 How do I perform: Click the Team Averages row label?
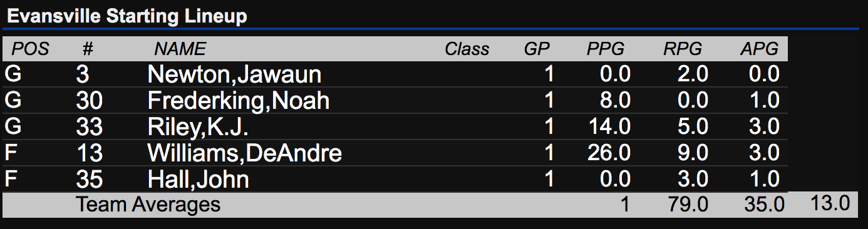[x=148, y=204]
